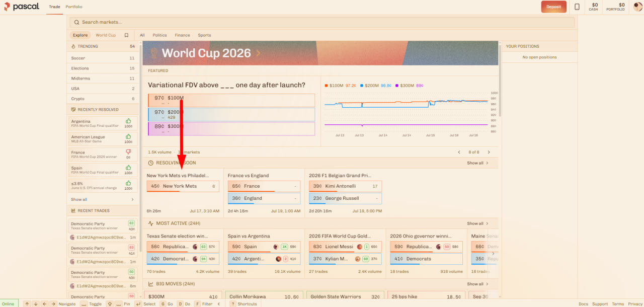Collapse the shortcut hints bar chevron

pyautogui.click(x=219, y=304)
